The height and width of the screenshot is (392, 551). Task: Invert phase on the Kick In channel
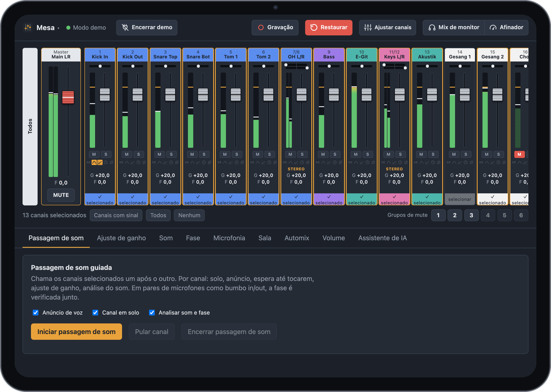click(111, 163)
